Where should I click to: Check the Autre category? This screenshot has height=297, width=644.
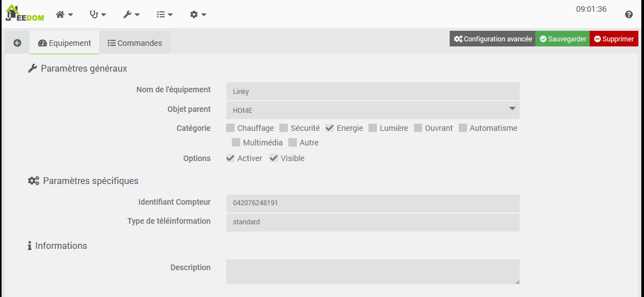(x=292, y=143)
